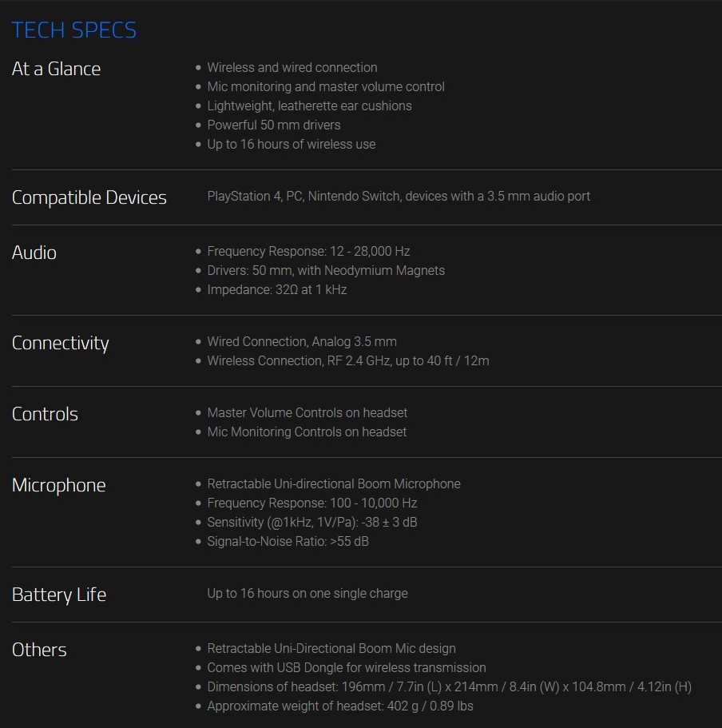Click "Up to 16 hours on one single charge"
The height and width of the screenshot is (728, 722).
pos(307,594)
